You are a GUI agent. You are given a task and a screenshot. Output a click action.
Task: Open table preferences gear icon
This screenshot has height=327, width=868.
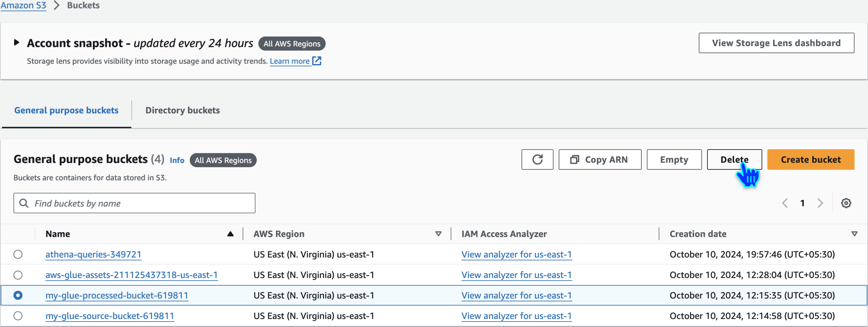846,203
